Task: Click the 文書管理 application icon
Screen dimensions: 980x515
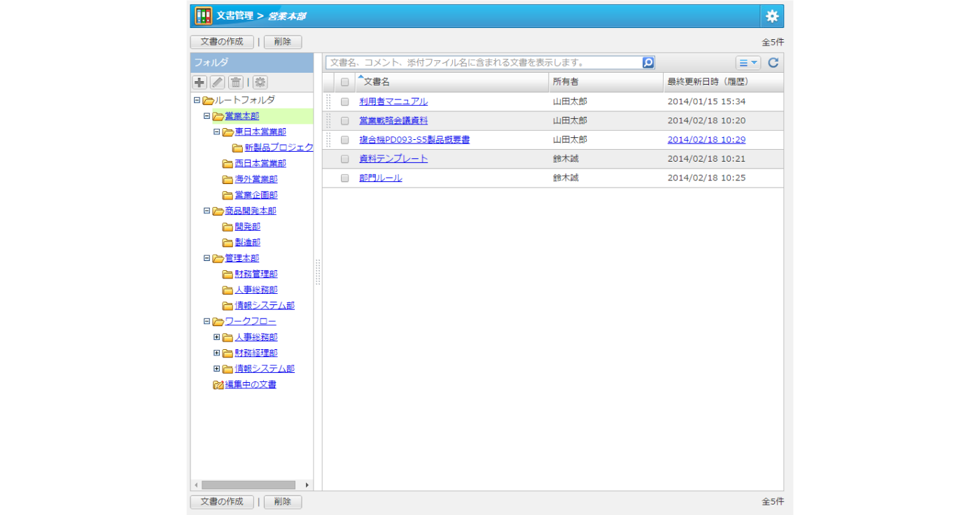Action: [203, 16]
